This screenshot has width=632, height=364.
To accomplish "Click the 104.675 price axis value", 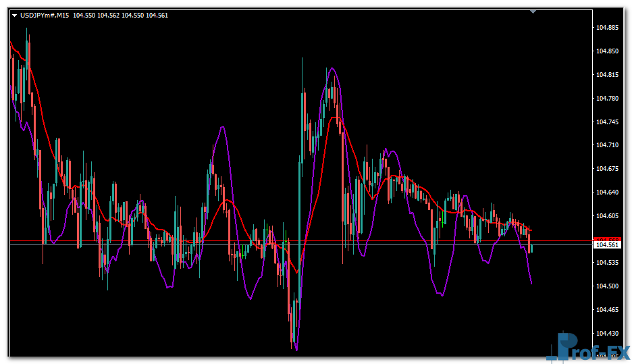I will [x=607, y=169].
